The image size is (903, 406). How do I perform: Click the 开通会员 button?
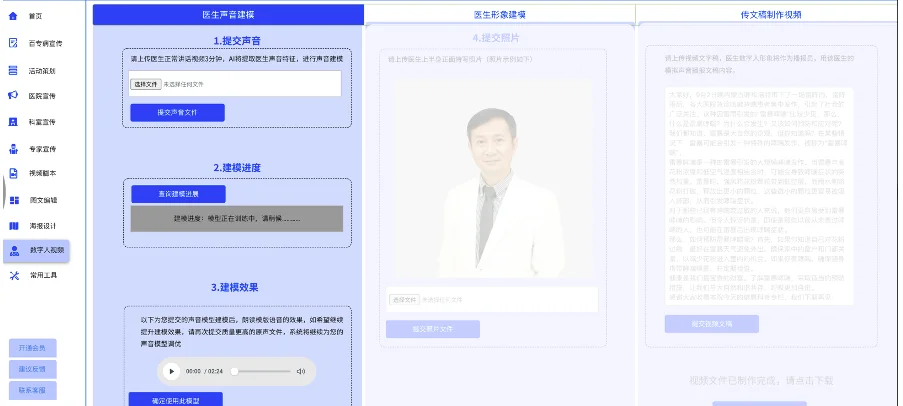(x=32, y=348)
